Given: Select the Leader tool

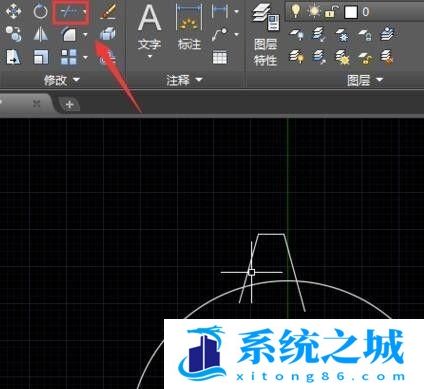Looking at the screenshot, I should pos(220,34).
